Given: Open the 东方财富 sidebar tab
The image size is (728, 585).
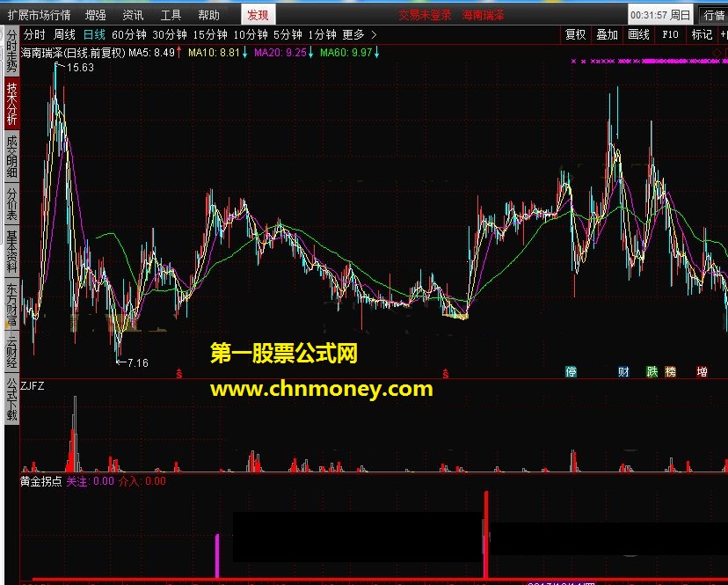Looking at the screenshot, I should tap(11, 303).
